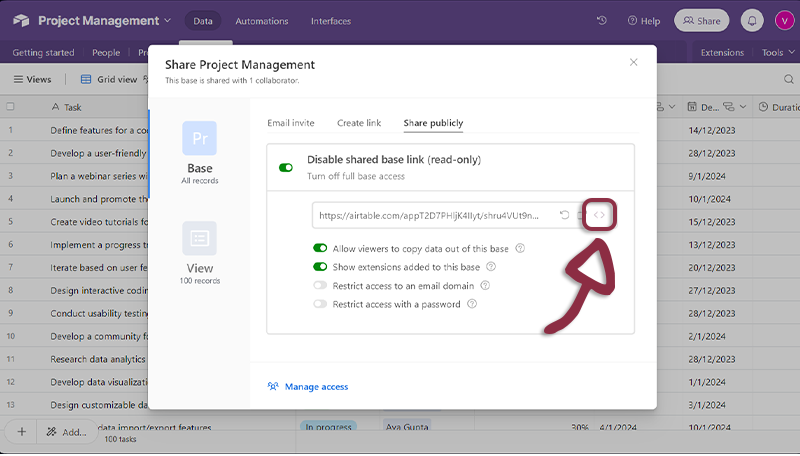This screenshot has height=456, width=800.
Task: Enable Restrict access with a password
Action: pos(320,304)
